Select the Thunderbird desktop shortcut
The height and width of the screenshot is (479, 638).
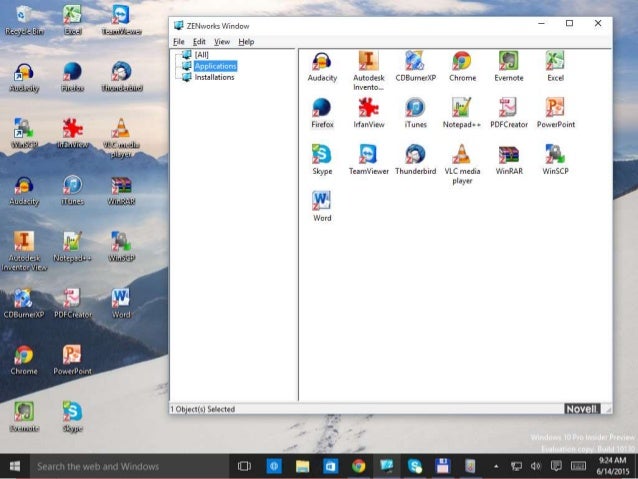(x=121, y=77)
